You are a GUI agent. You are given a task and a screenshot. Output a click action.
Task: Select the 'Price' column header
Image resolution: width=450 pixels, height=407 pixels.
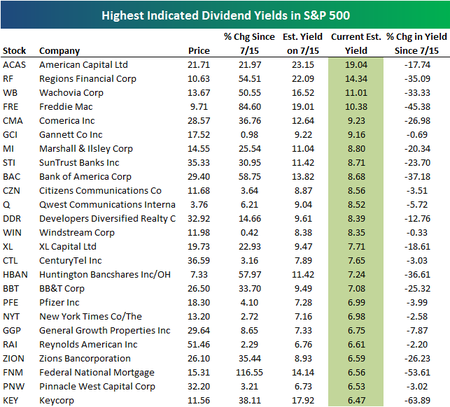coord(199,51)
